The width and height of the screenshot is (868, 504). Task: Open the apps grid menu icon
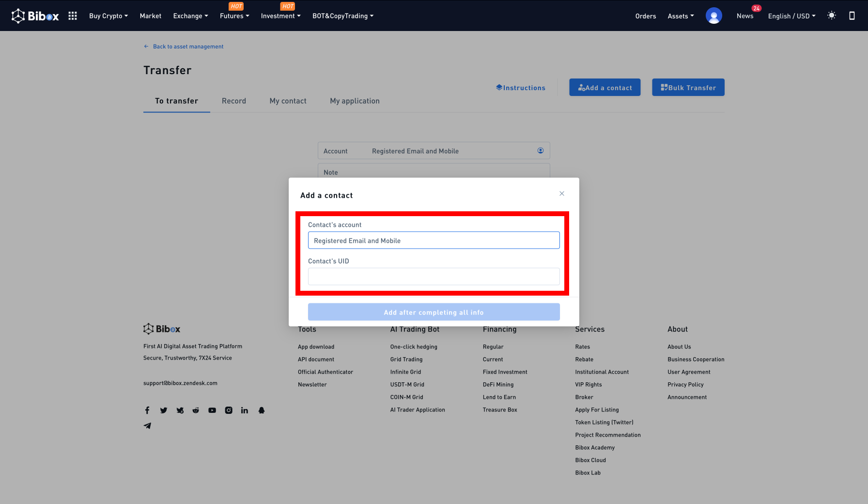coord(73,16)
